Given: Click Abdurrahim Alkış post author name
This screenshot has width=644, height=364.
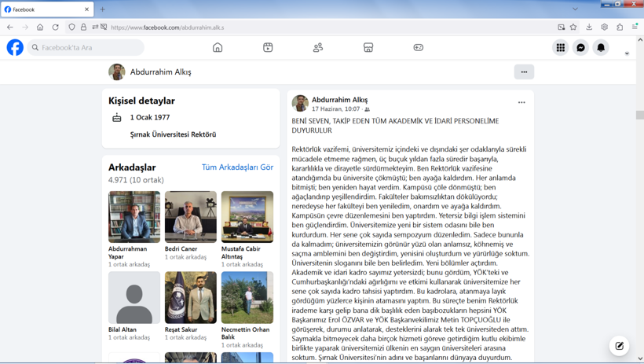Looking at the screenshot, I should tap(339, 100).
